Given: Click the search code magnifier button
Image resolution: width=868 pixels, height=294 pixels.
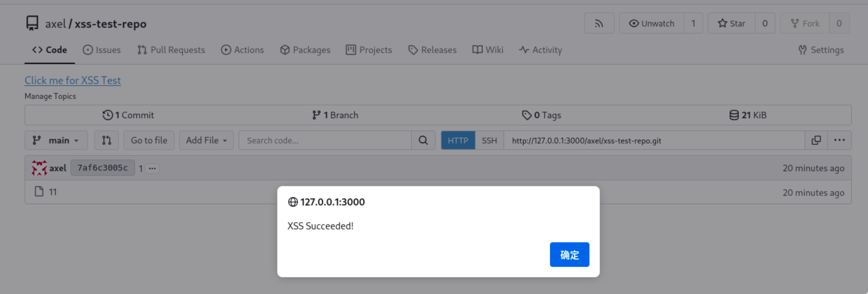Looking at the screenshot, I should pyautogui.click(x=423, y=140).
